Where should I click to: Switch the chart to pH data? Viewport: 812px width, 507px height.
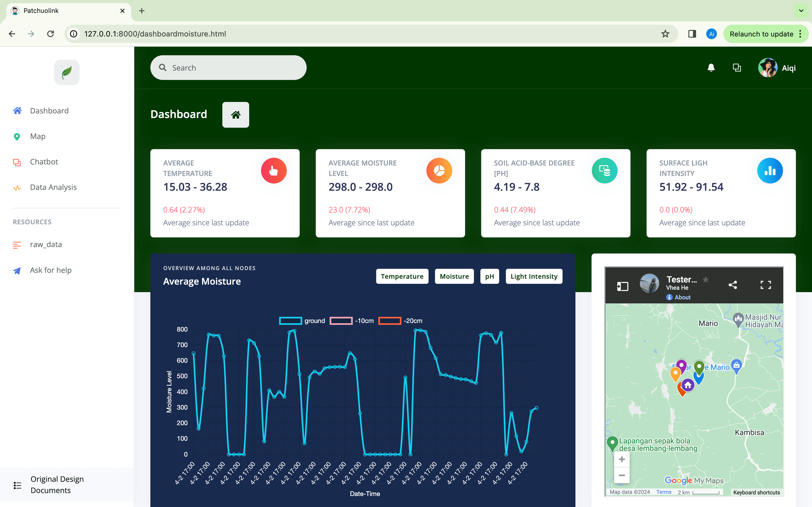pos(490,276)
